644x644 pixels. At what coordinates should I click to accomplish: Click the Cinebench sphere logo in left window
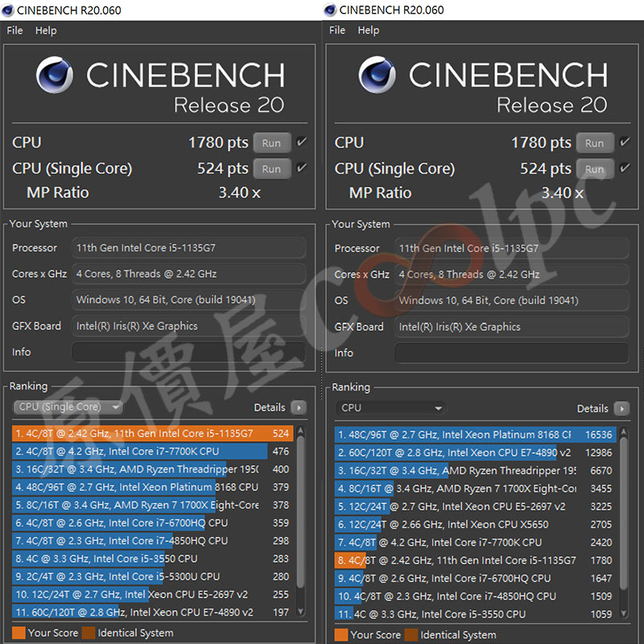tap(55, 75)
